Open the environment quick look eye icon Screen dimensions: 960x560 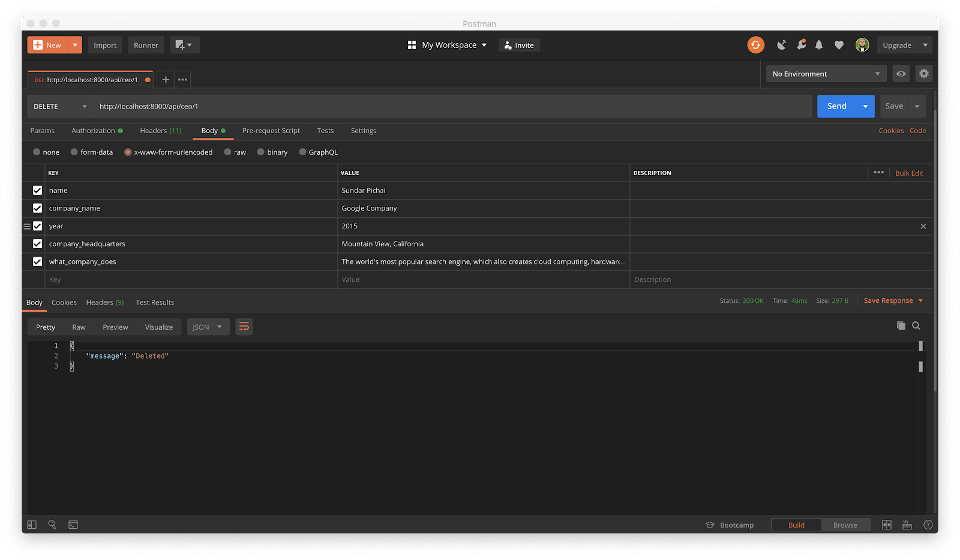[901, 74]
